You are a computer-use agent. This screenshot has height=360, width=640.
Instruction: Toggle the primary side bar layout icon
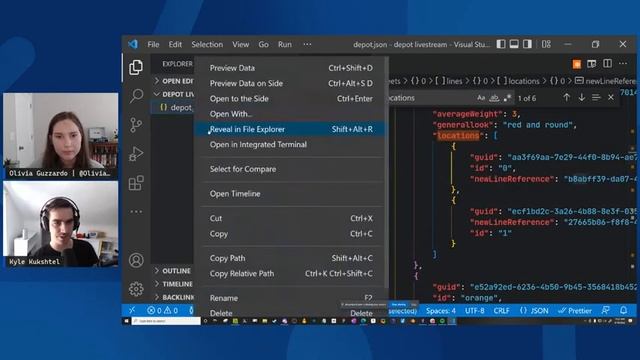click(501, 44)
